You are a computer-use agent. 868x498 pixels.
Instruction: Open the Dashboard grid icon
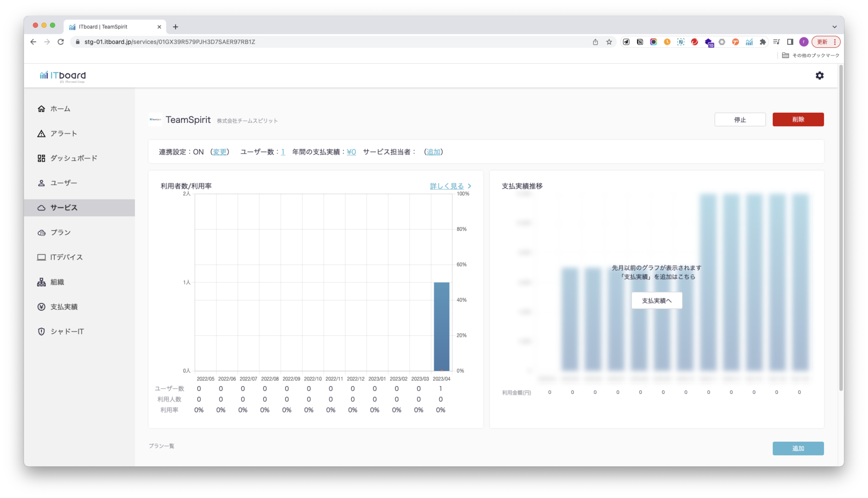coord(41,158)
